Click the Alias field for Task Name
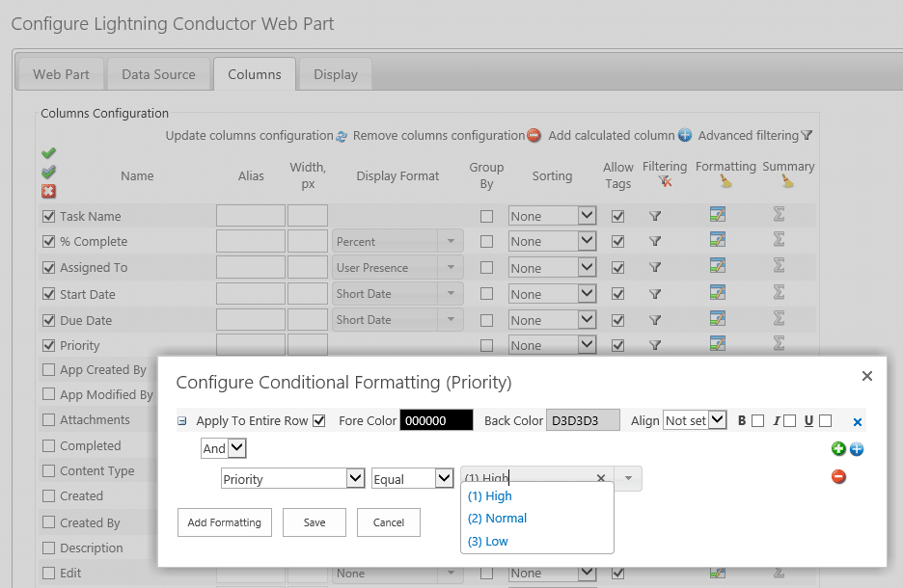 (x=251, y=216)
